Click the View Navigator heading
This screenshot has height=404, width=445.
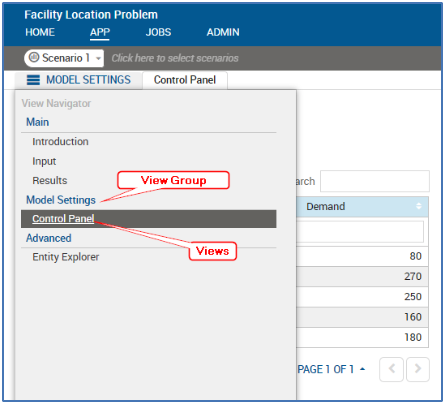point(56,103)
